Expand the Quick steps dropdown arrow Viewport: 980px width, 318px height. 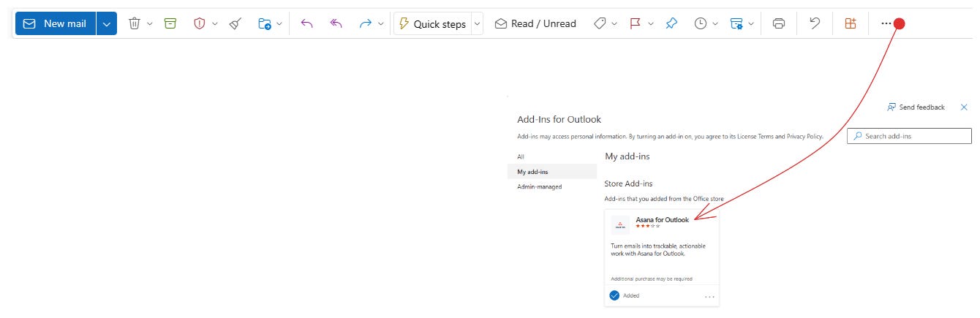click(x=478, y=23)
